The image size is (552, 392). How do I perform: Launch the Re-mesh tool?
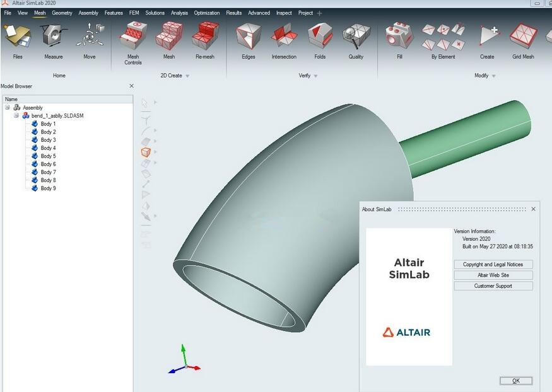[205, 41]
